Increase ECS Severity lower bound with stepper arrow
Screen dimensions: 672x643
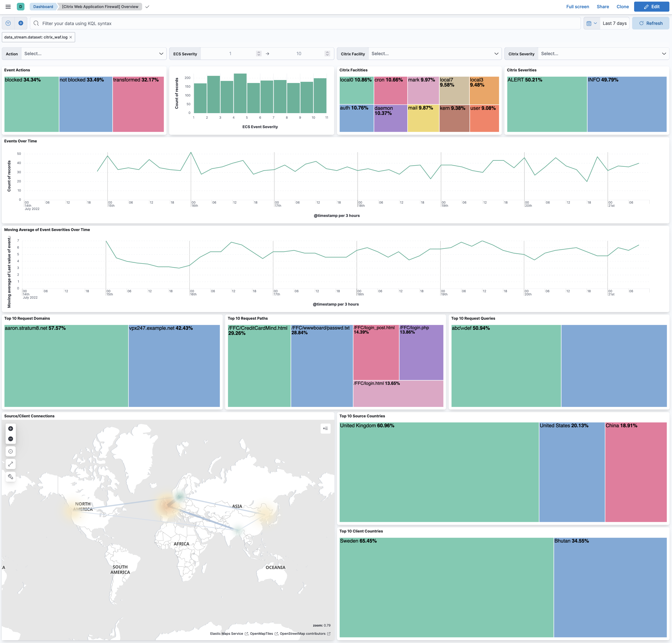pyautogui.click(x=259, y=51)
